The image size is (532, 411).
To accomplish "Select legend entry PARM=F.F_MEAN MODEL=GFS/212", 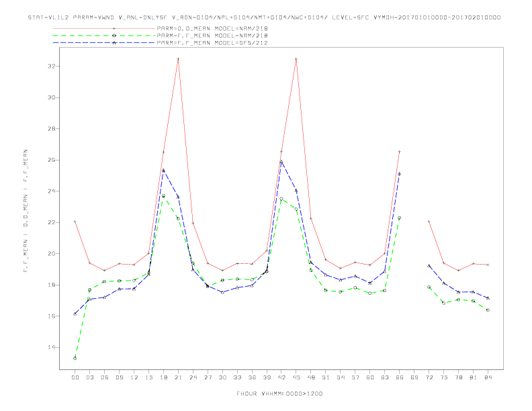I will pyautogui.click(x=212, y=43).
